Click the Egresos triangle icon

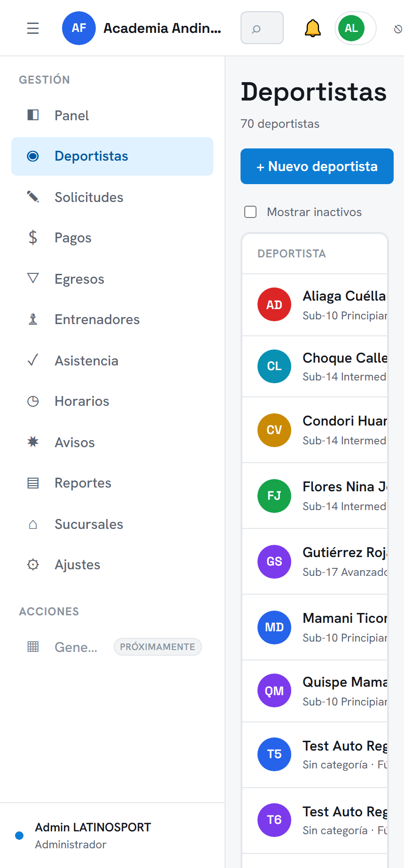click(33, 279)
